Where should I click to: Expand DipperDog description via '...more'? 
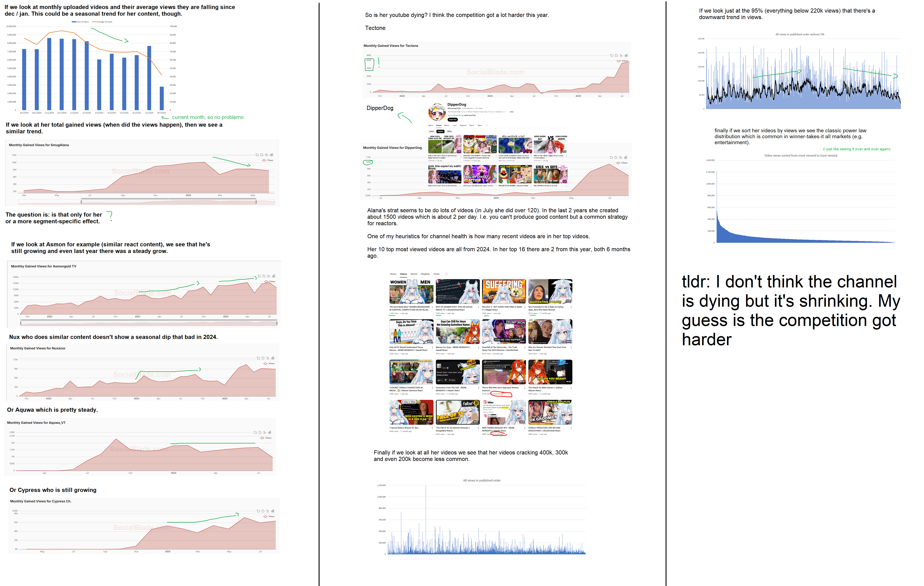(x=511, y=112)
